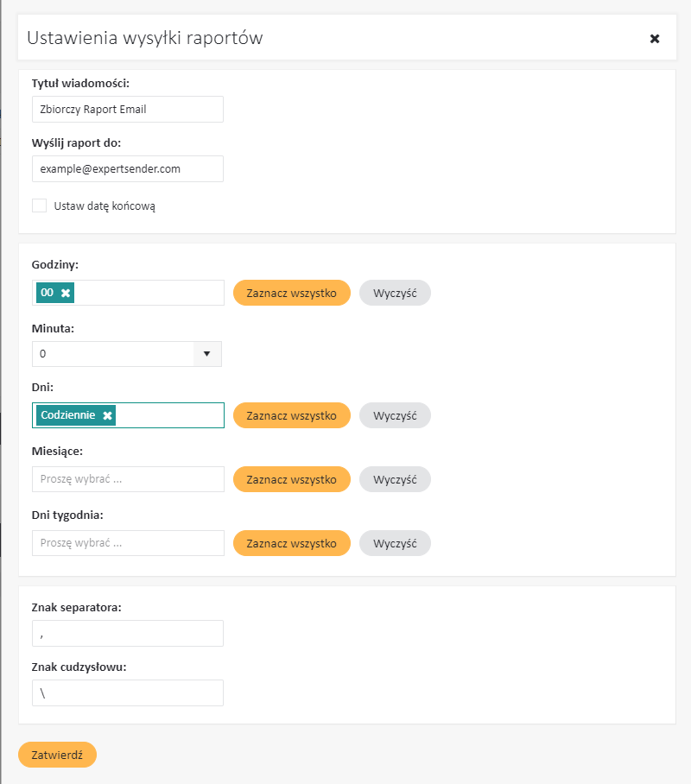Remove the 00 hour tag
The height and width of the screenshot is (784, 691).
[x=66, y=294]
